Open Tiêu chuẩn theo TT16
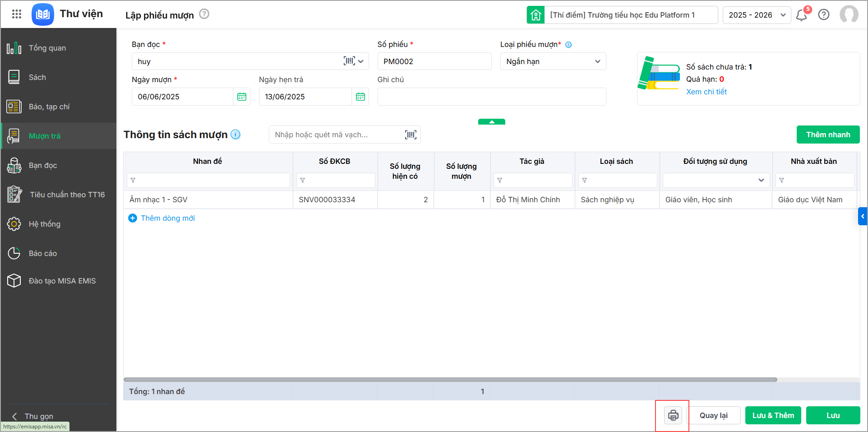 [59, 195]
